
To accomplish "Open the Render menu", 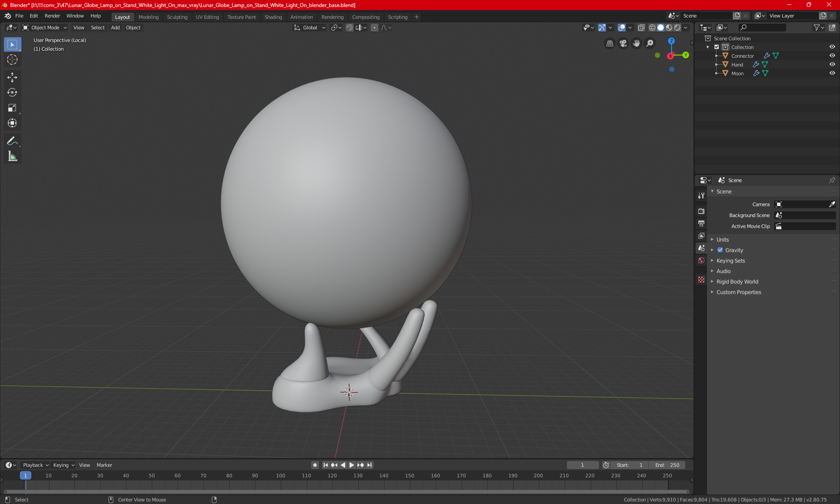I will click(52, 16).
